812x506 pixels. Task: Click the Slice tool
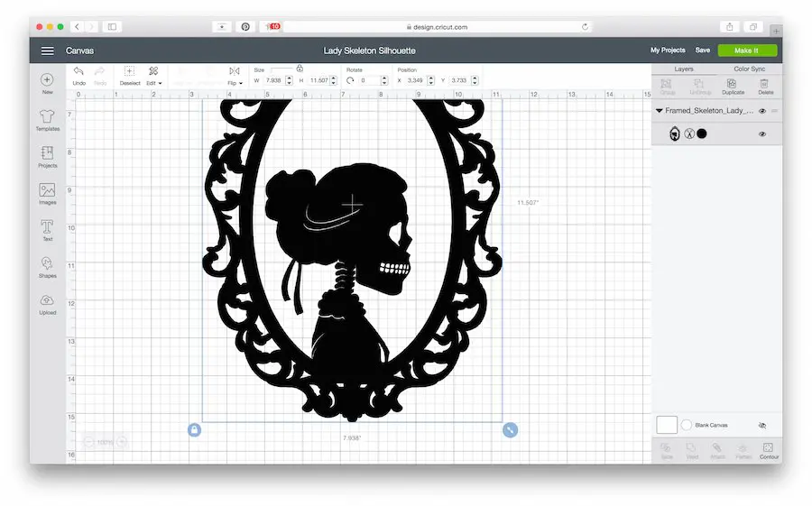point(667,450)
